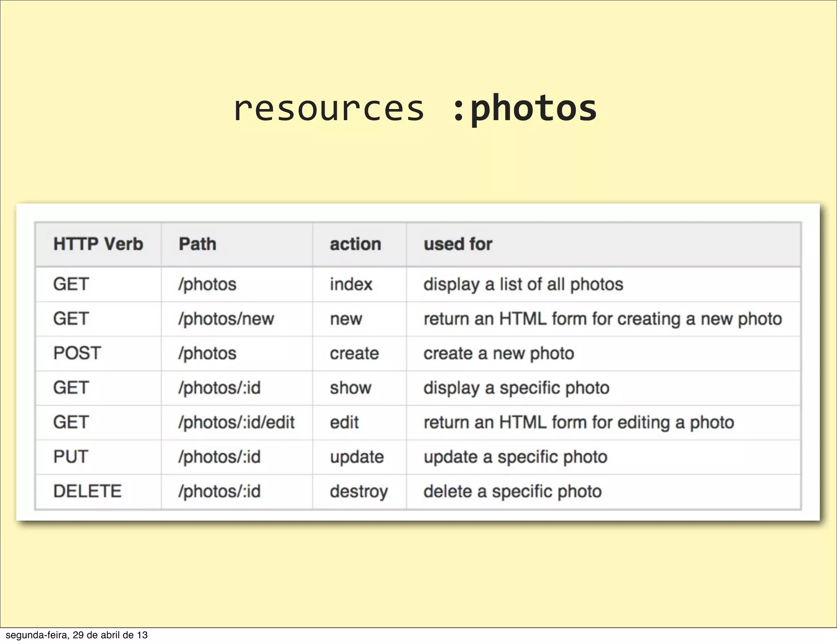The image size is (837, 644).
Task: Click the 'resources :photos' slide title
Action: [x=415, y=109]
